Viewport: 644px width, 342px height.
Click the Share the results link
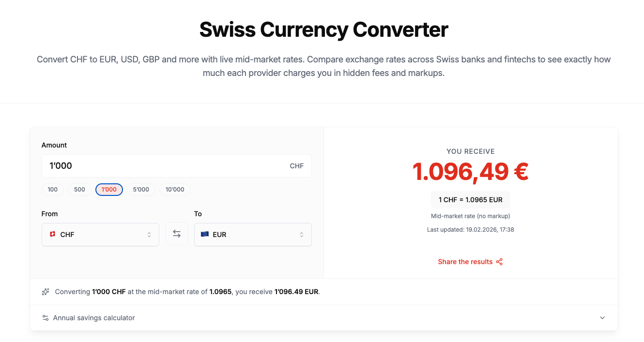coord(465,262)
